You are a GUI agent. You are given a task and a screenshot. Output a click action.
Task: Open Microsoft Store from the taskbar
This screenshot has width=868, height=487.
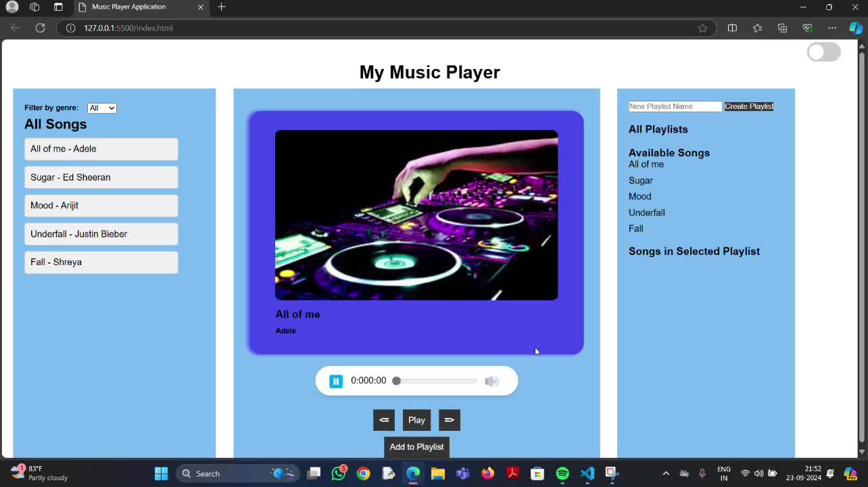pos(537,473)
